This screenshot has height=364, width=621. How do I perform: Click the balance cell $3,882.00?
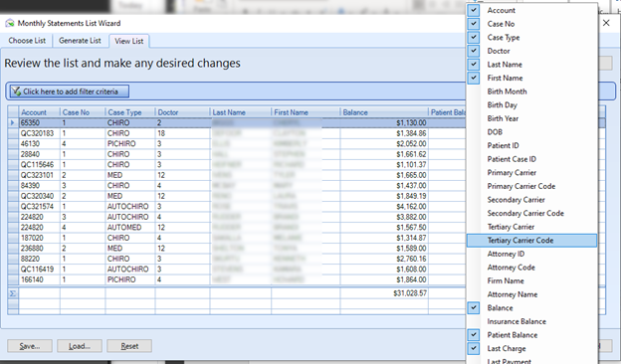(x=384, y=217)
